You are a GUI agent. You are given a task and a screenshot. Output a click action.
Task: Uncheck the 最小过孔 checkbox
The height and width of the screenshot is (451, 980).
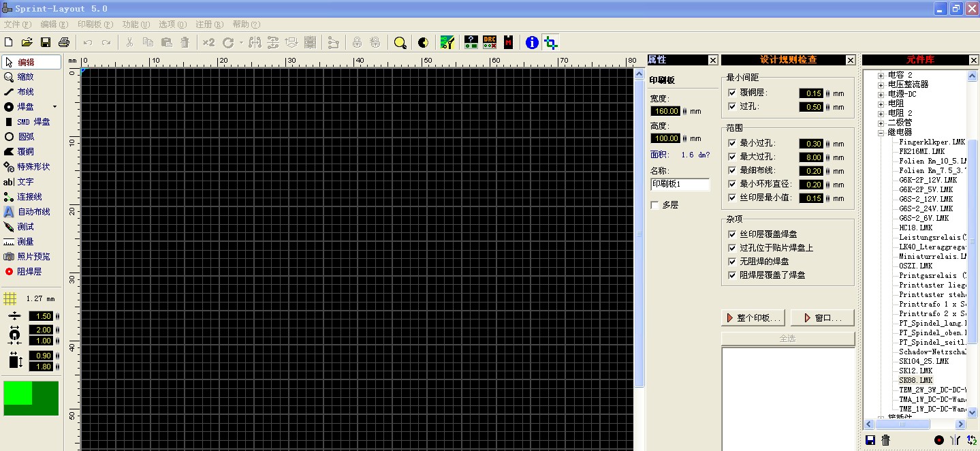(732, 143)
